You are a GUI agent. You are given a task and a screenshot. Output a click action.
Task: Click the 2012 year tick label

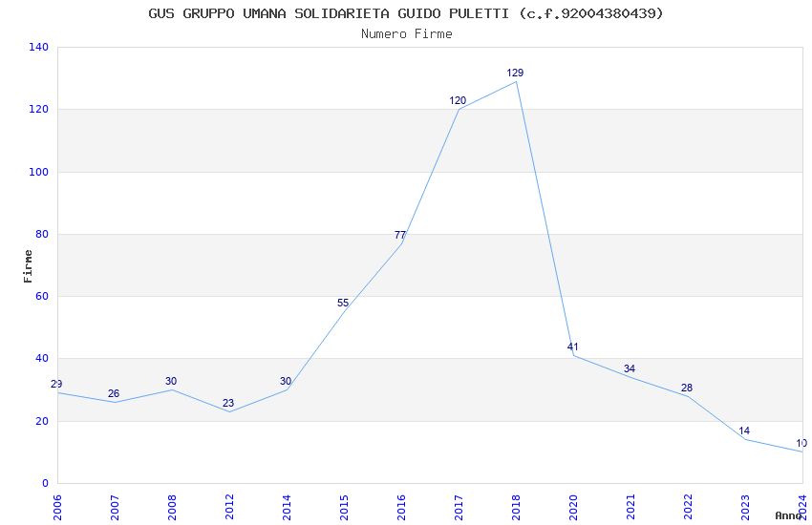pos(229,507)
